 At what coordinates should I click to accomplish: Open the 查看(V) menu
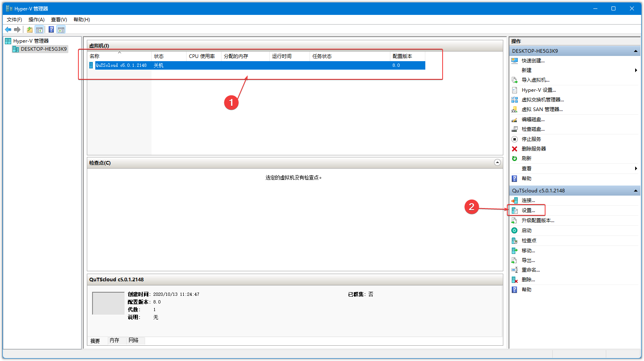(x=59, y=20)
